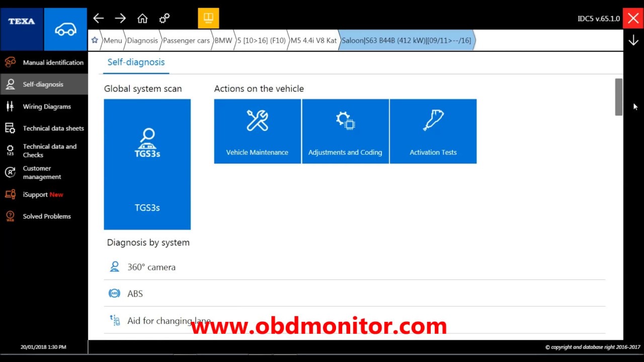Open Wiring Diagrams section
This screenshot has height=362, width=644.
(x=44, y=106)
